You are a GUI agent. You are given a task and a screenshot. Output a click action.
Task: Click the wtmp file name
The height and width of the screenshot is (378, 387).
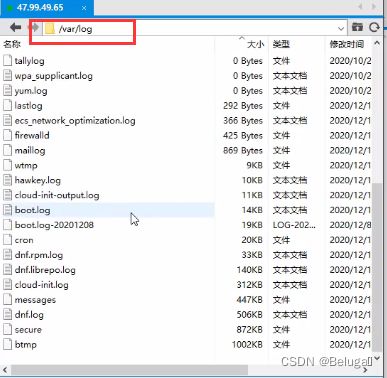click(26, 166)
